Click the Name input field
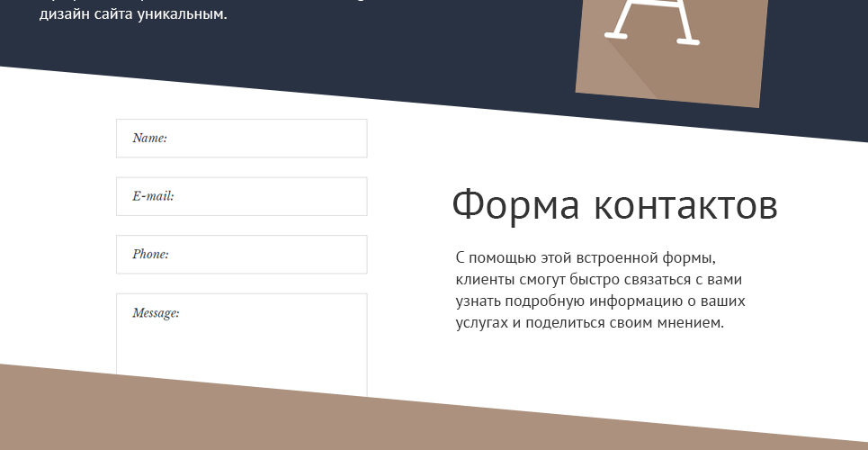 (x=241, y=138)
